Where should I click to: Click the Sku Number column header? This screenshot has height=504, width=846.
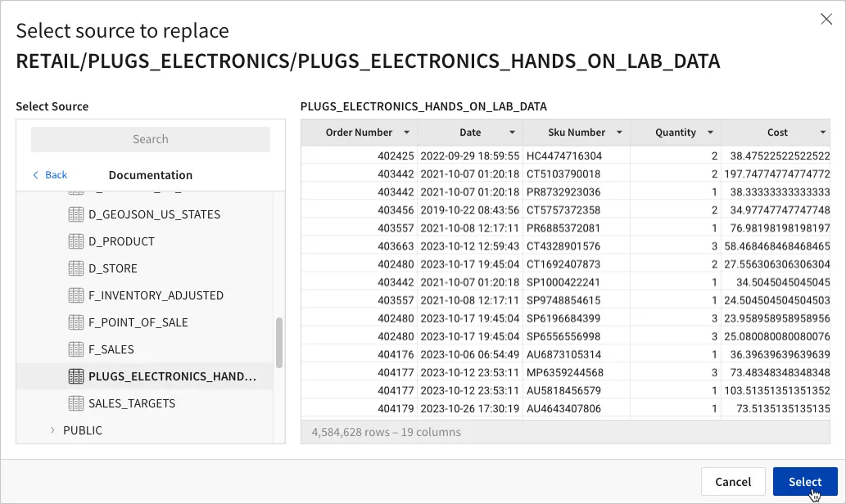pyautogui.click(x=577, y=133)
